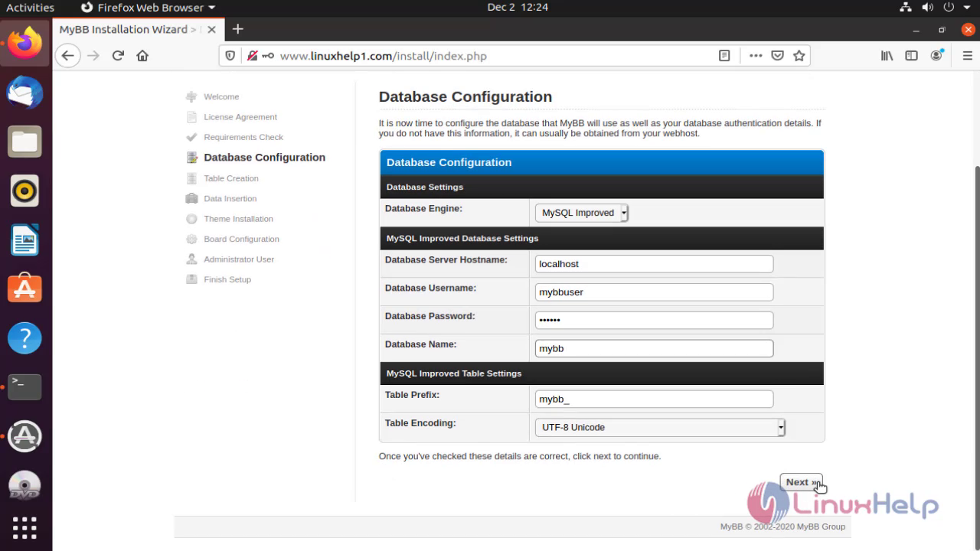Open Terminal from the dock
This screenshot has height=551, width=980.
coord(25,387)
